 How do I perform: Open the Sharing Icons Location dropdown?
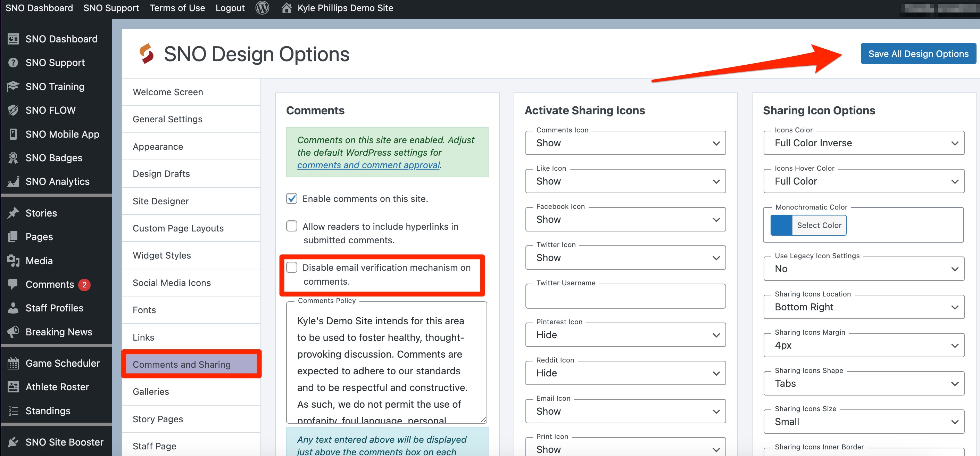pos(864,307)
